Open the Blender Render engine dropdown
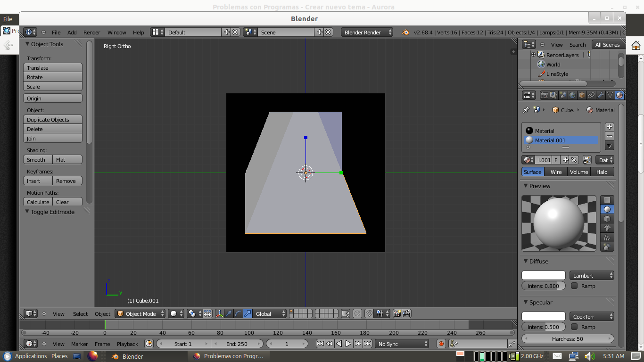Image resolution: width=644 pixels, height=362 pixels. pyautogui.click(x=367, y=32)
